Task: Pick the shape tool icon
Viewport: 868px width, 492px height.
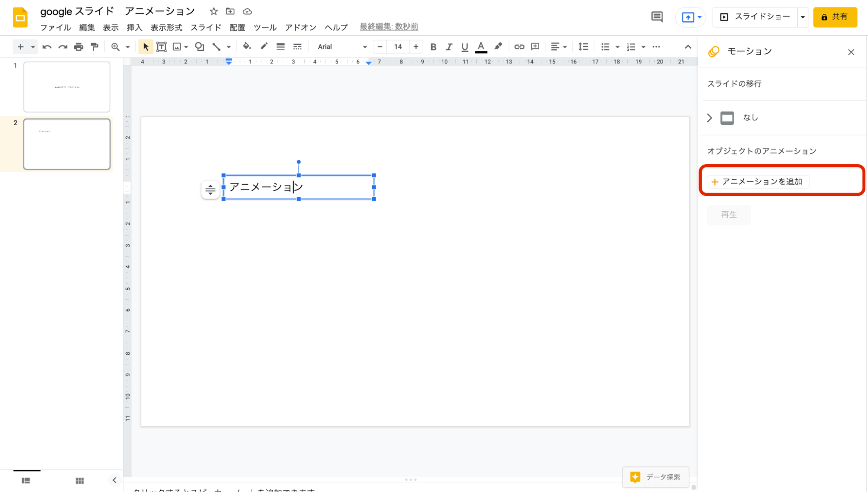Action: tap(199, 47)
